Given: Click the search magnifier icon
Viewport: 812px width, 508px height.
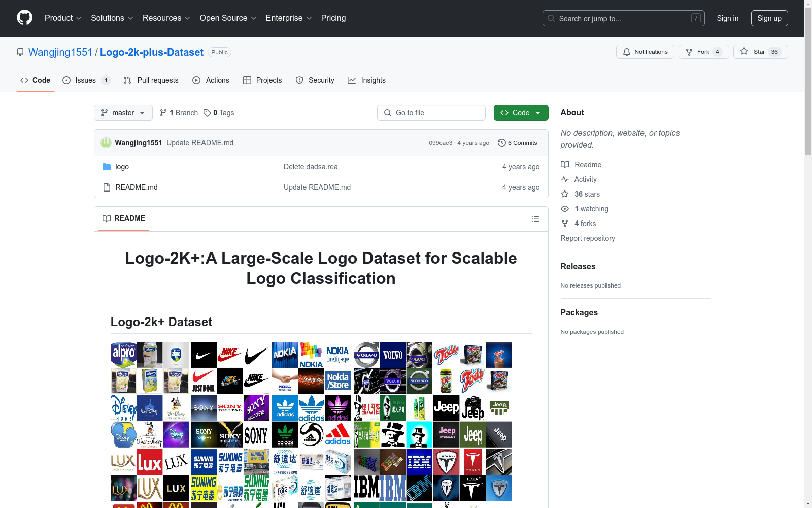Looking at the screenshot, I should point(551,18).
